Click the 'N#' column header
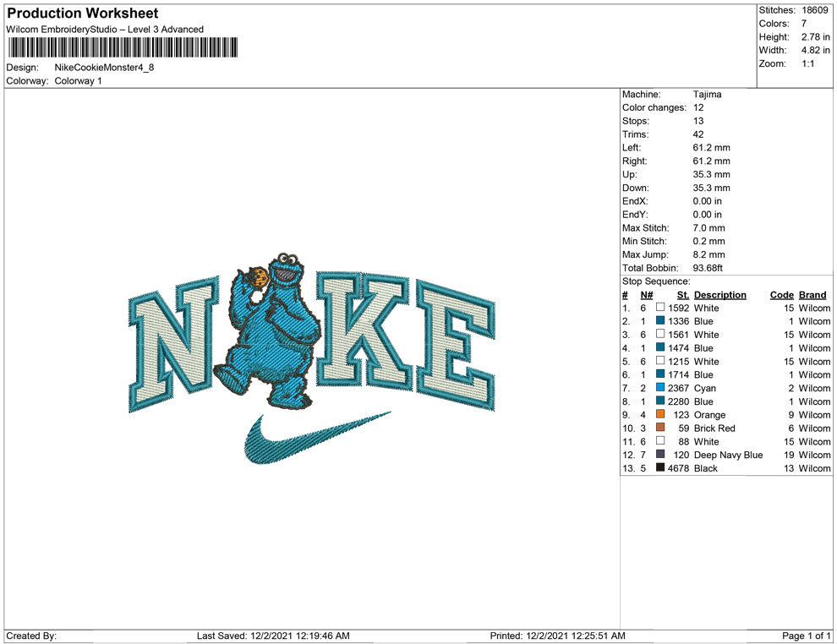 click(x=647, y=294)
